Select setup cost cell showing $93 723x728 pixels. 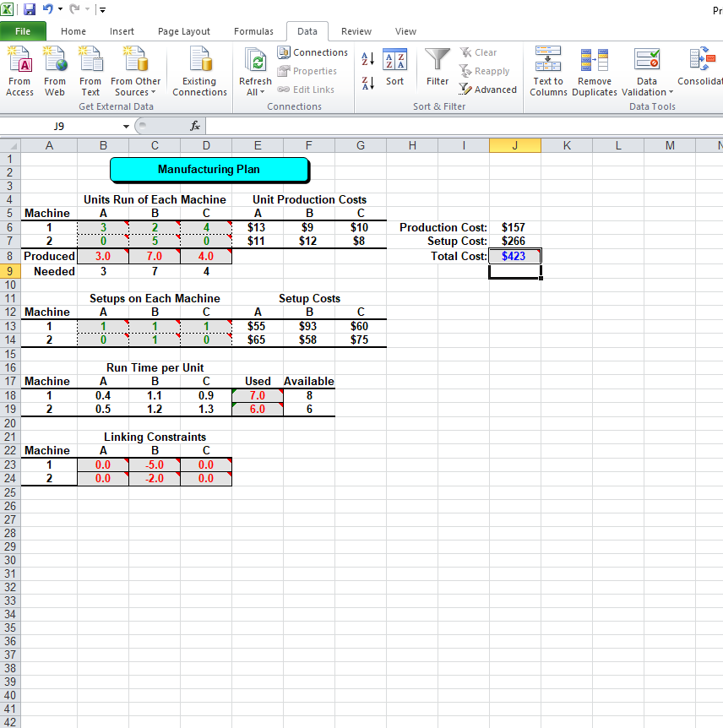[x=309, y=326]
